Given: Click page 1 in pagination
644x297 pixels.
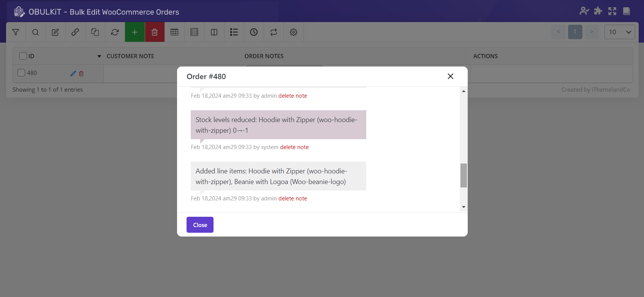Looking at the screenshot, I should tap(575, 32).
